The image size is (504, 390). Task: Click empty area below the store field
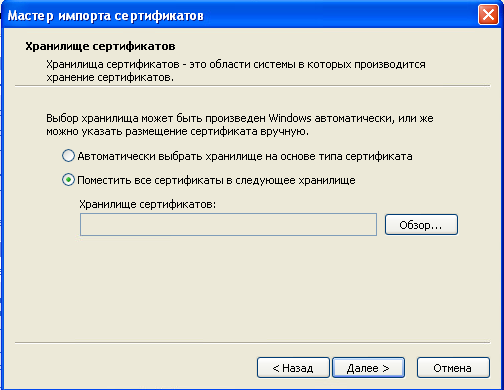click(x=252, y=288)
